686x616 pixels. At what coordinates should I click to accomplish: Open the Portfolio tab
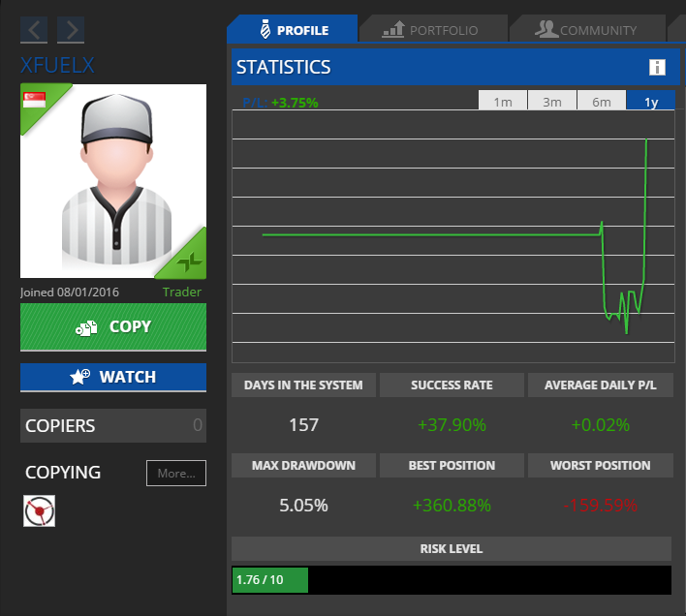pyautogui.click(x=431, y=30)
